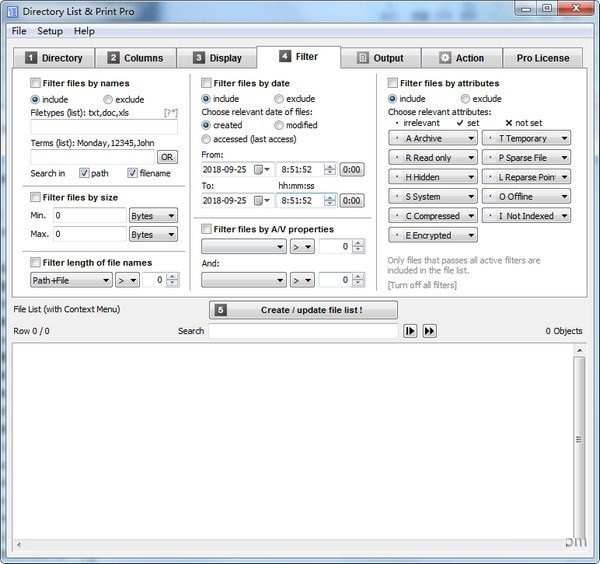
Task: Click the find next search result icon
Action: click(x=410, y=331)
